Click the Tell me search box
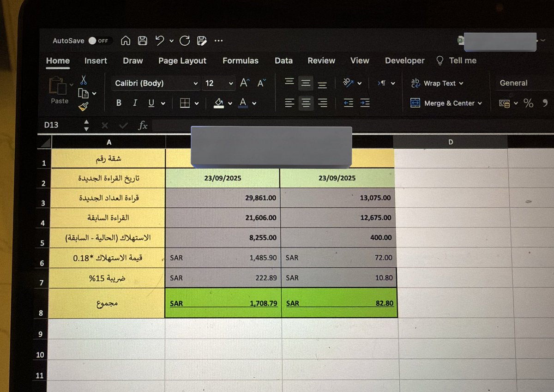Image resolution: width=554 pixels, height=392 pixels. click(x=457, y=61)
